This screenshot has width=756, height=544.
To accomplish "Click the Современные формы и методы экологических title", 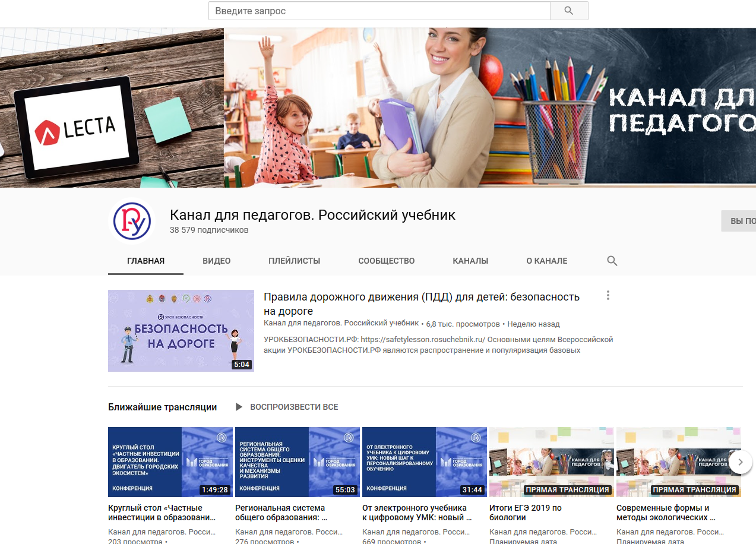I will pyautogui.click(x=666, y=513).
